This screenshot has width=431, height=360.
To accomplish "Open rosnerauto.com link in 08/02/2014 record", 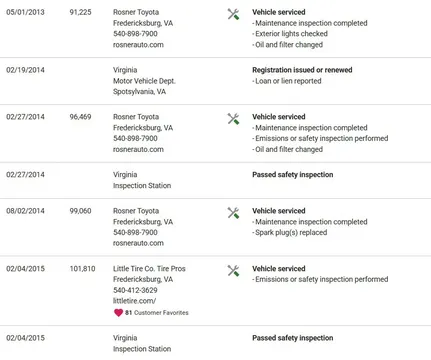I will point(138,243).
